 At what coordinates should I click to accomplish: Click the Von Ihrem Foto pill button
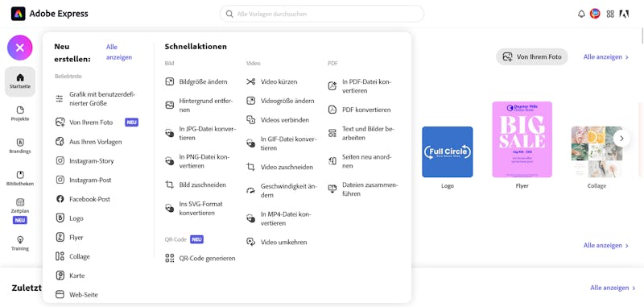coord(532,56)
